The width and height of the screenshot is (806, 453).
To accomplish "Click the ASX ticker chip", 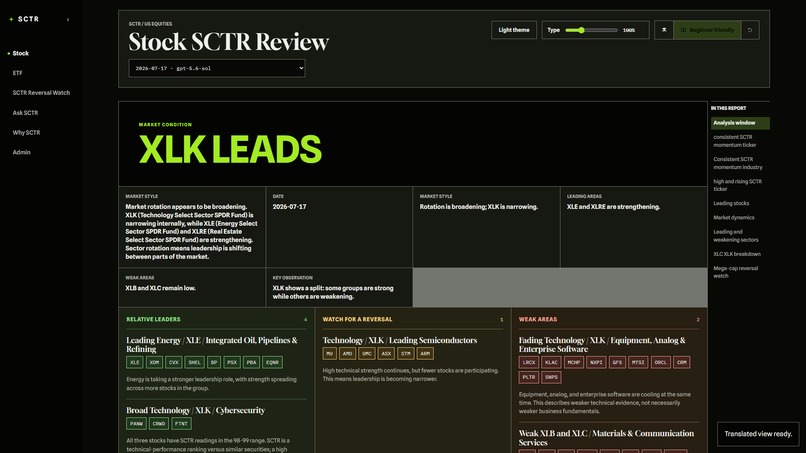I will point(386,354).
